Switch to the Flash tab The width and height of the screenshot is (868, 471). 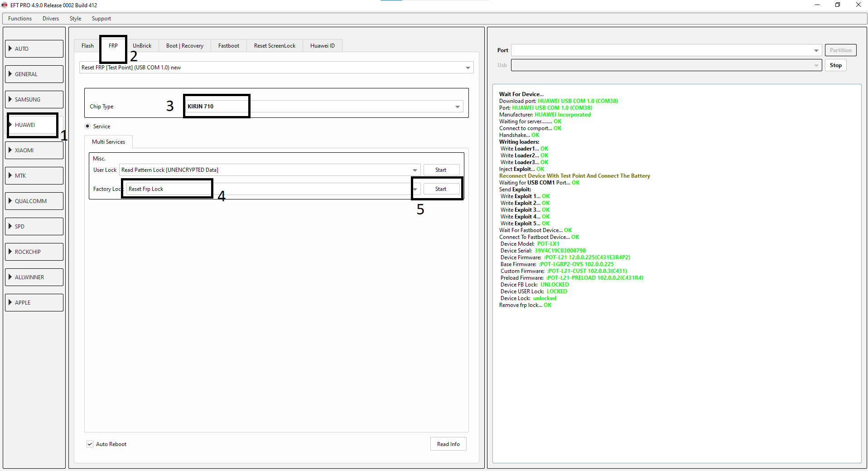[x=87, y=46]
